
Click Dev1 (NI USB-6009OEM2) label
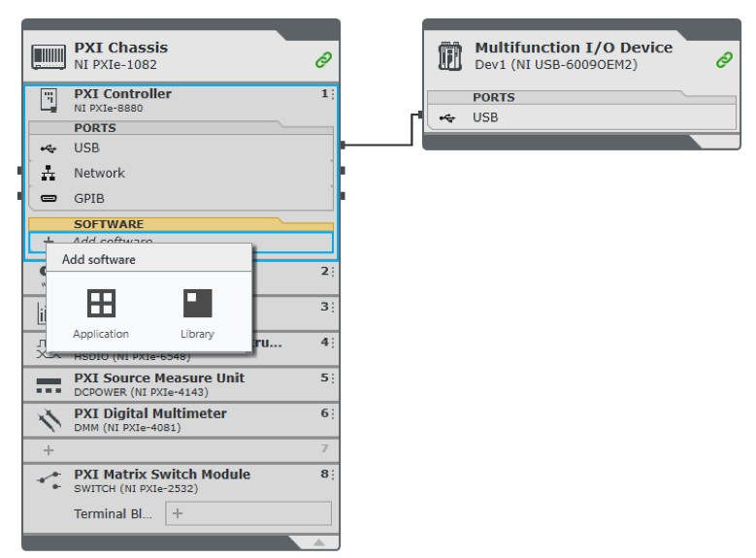point(556,65)
